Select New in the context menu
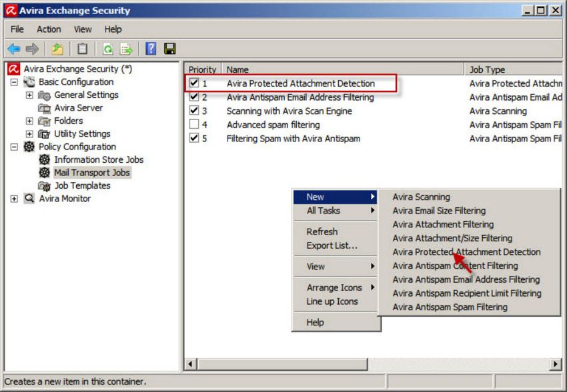 click(x=336, y=197)
